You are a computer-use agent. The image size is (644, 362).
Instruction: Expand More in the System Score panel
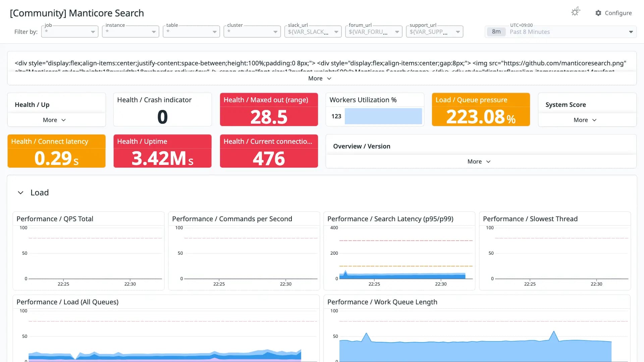[585, 120]
